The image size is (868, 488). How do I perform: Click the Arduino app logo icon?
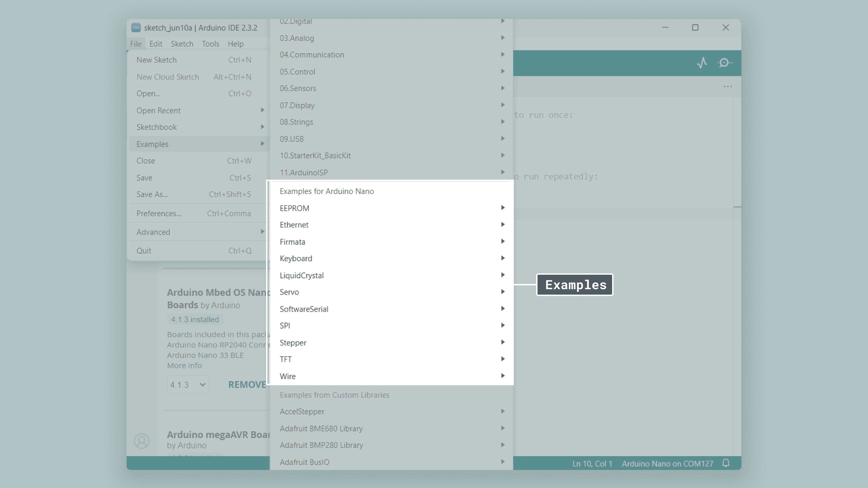[136, 28]
